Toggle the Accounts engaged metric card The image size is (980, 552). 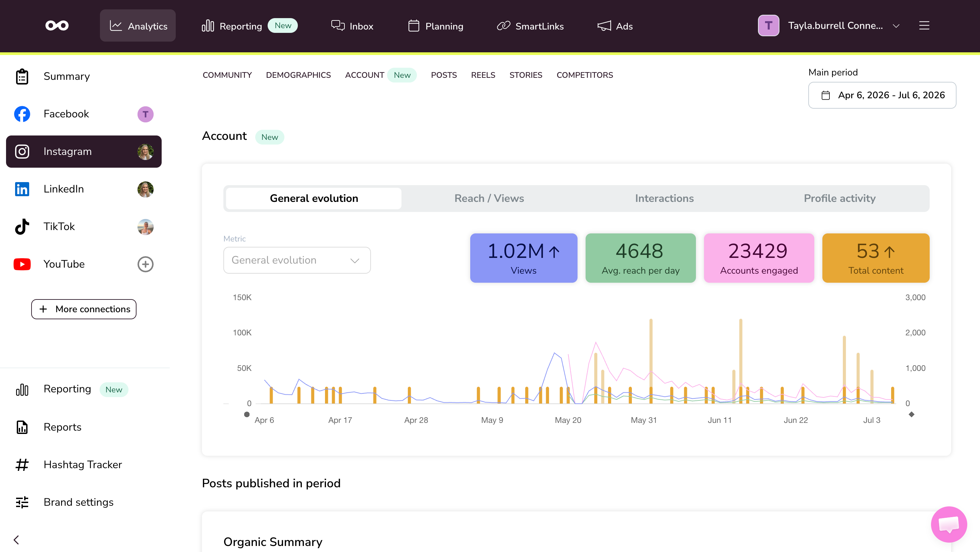[x=759, y=258]
